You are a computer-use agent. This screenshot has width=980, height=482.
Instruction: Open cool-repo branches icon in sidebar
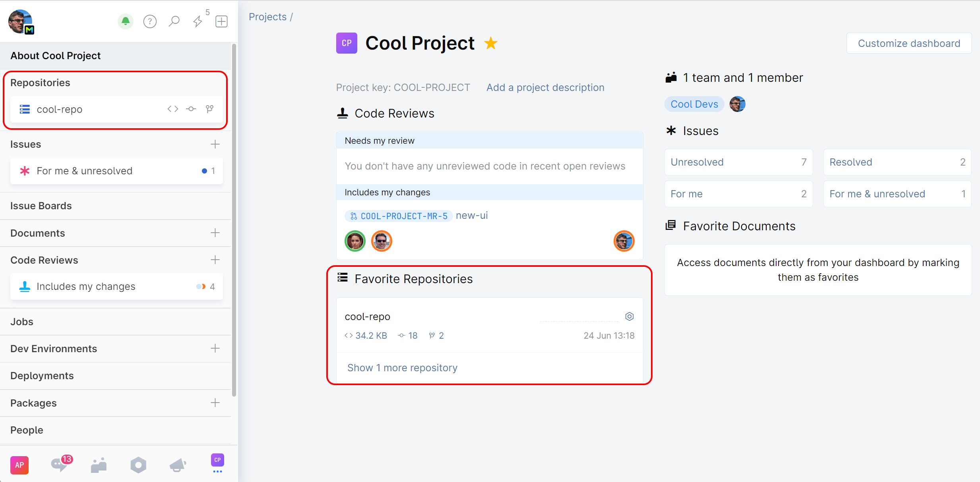210,109
